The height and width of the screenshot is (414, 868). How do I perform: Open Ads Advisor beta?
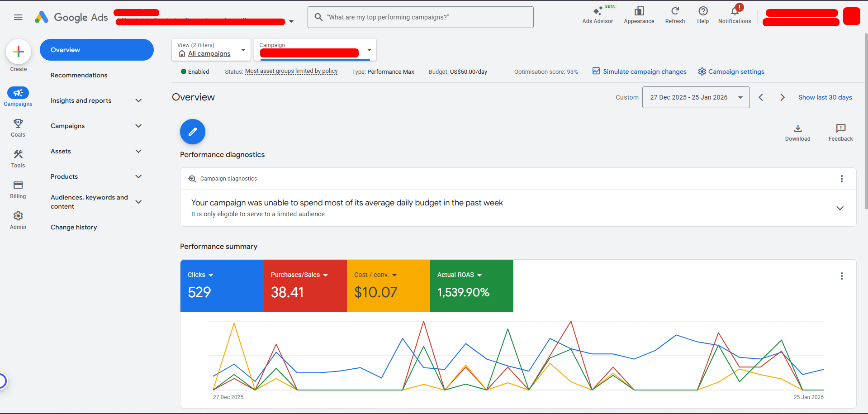coord(598,15)
